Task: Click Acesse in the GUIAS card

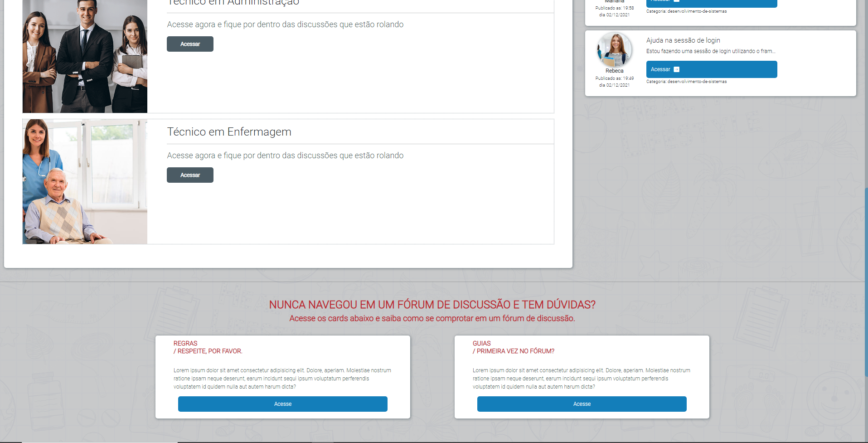Action: pyautogui.click(x=582, y=404)
